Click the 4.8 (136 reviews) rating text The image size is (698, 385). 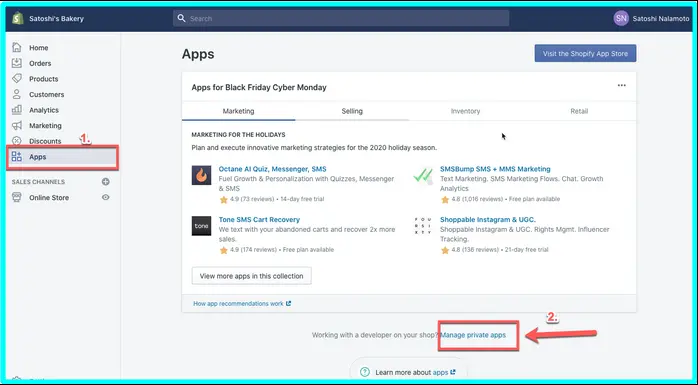click(475, 250)
